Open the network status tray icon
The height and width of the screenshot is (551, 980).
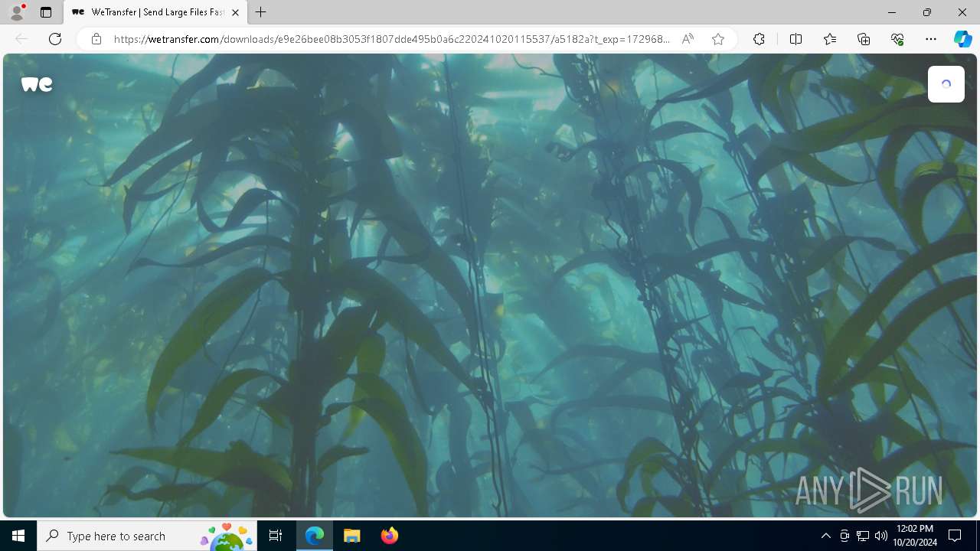click(x=863, y=536)
